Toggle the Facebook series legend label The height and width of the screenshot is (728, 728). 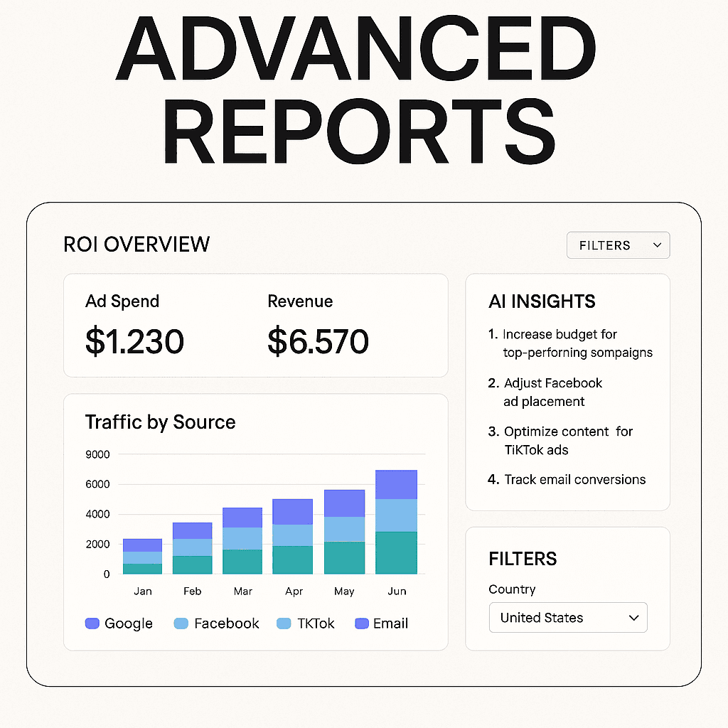(x=226, y=623)
